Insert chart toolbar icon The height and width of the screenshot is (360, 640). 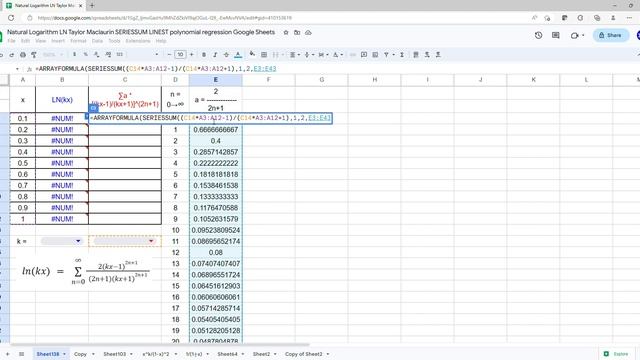pyautogui.click(x=375, y=55)
